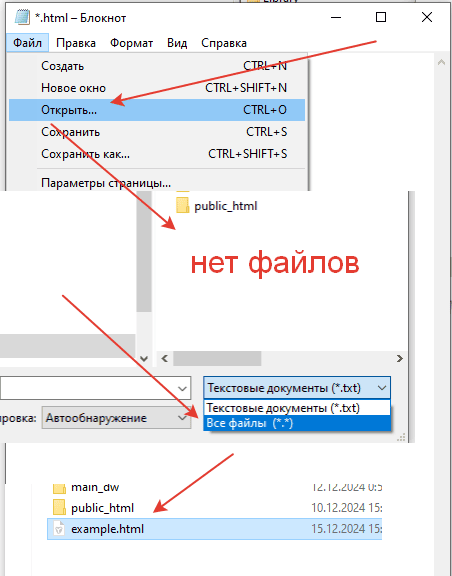Viewport: 452px width, 576px height.
Task: Click the public_html folder in the top file list
Action: 217,206
